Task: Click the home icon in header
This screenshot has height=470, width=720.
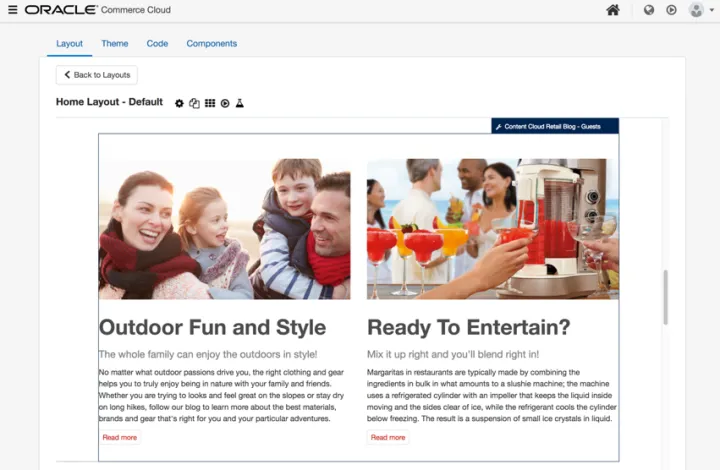Action: [613, 10]
